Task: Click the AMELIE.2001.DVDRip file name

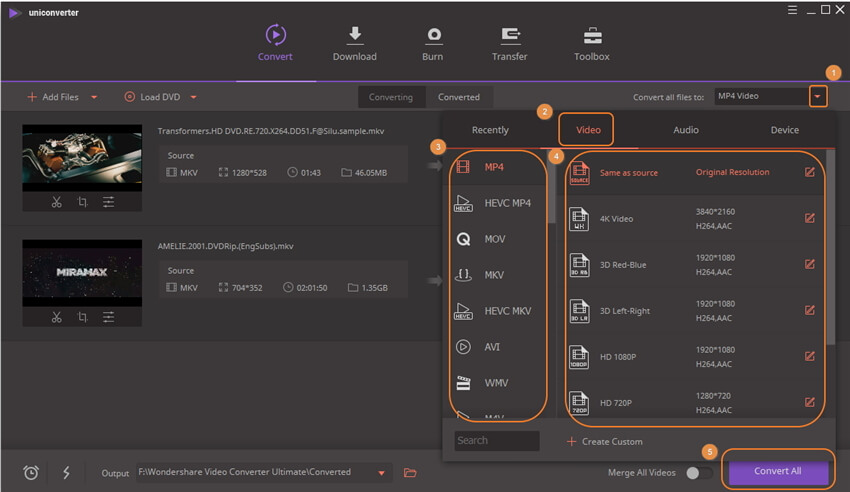Action: pos(226,246)
